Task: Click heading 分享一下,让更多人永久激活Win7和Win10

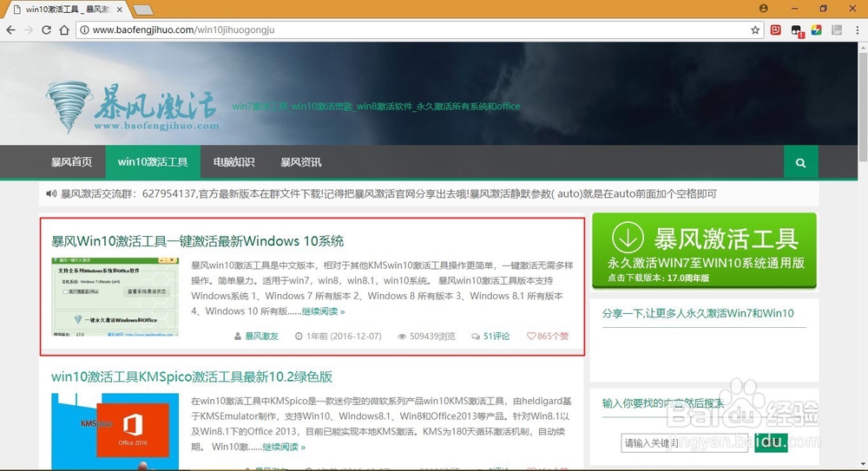Action: [x=698, y=313]
